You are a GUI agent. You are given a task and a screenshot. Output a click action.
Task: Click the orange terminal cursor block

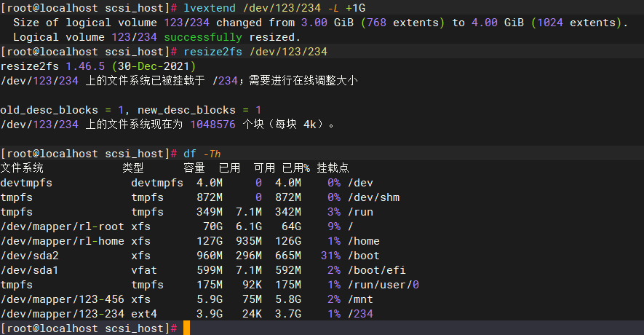coord(186,328)
